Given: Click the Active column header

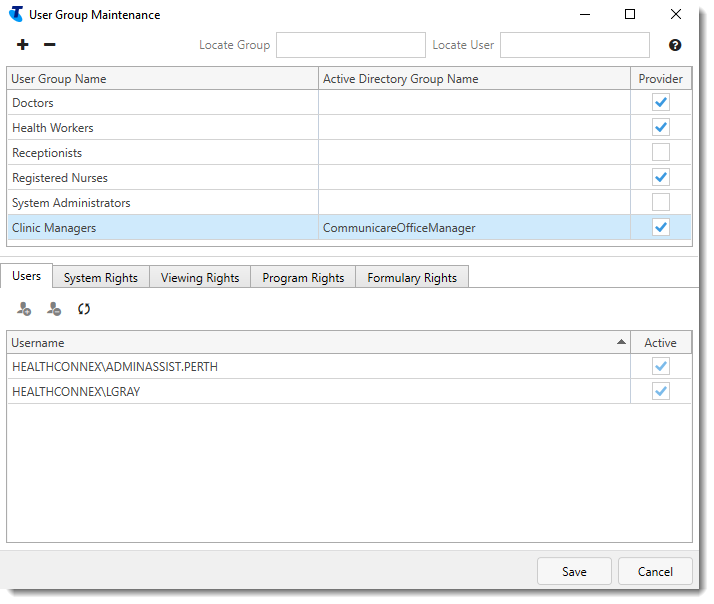Looking at the screenshot, I should click(x=661, y=343).
